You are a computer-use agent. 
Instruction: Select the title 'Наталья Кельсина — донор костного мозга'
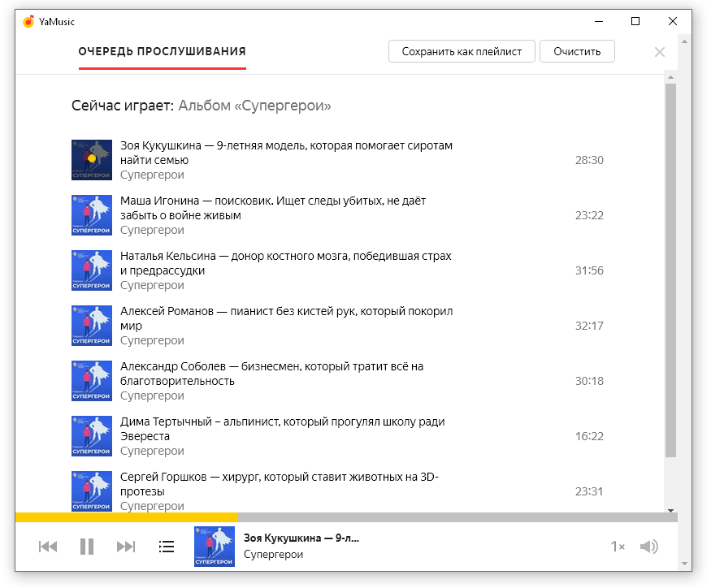click(x=286, y=263)
